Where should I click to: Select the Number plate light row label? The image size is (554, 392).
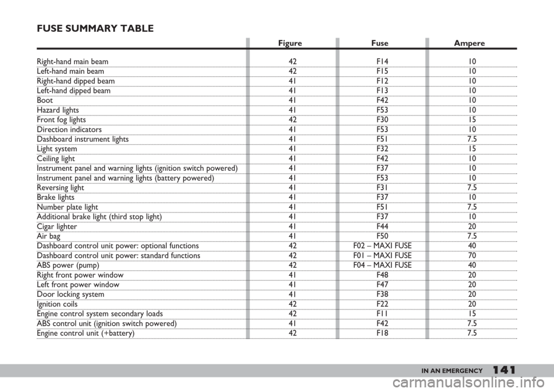(68, 207)
